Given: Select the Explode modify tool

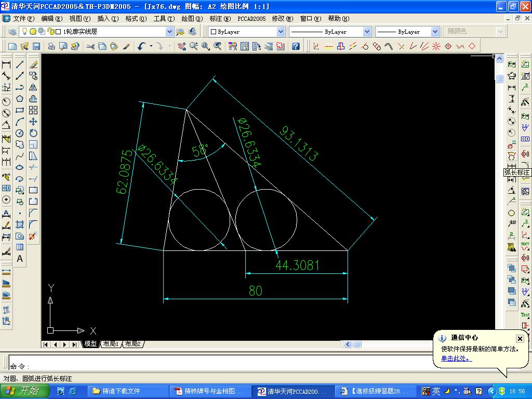Looking at the screenshot, I should point(33,236).
